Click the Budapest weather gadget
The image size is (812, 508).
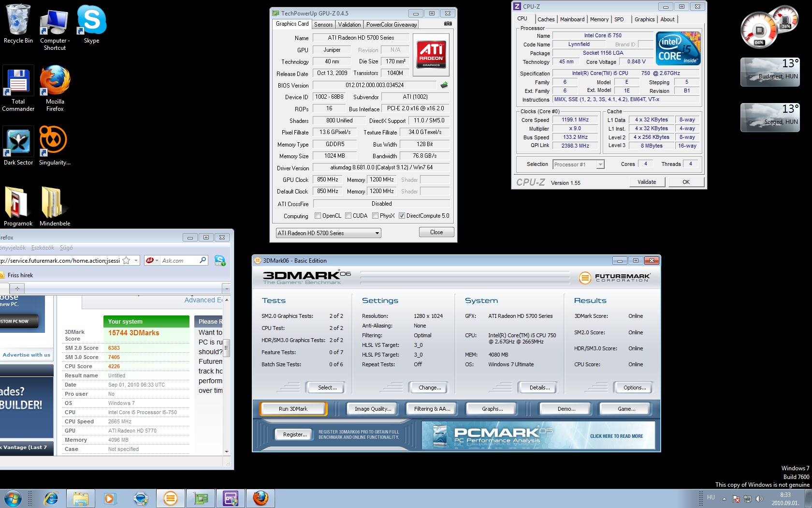pyautogui.click(x=770, y=72)
